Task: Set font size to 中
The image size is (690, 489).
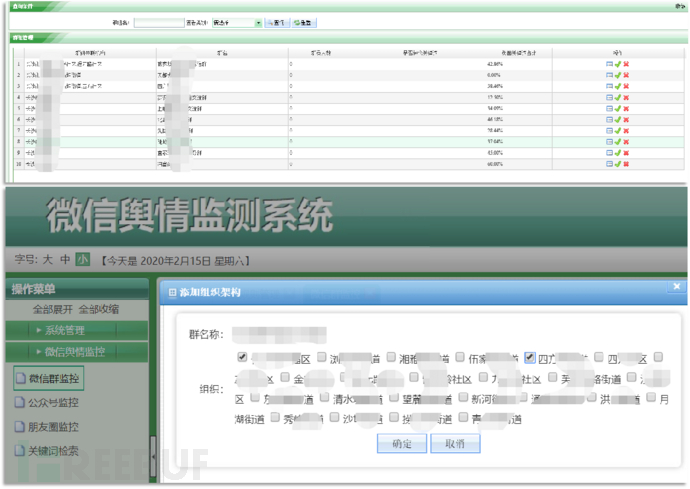Action: [65, 260]
